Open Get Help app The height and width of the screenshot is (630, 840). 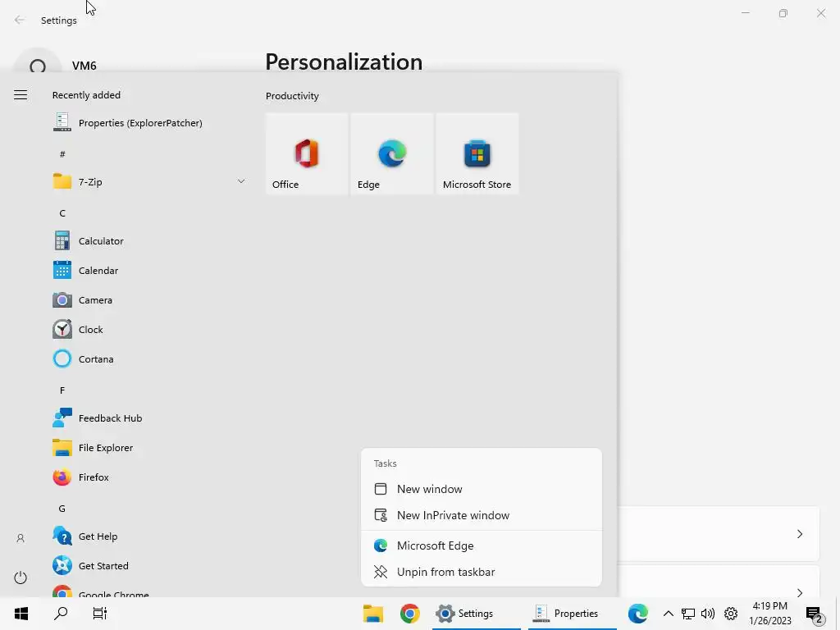click(149, 536)
